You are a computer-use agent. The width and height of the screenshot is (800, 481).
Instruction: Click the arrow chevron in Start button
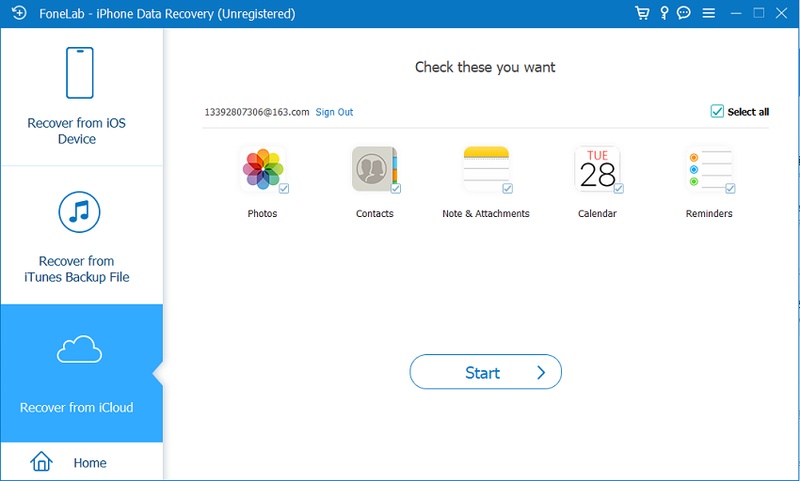(541, 373)
